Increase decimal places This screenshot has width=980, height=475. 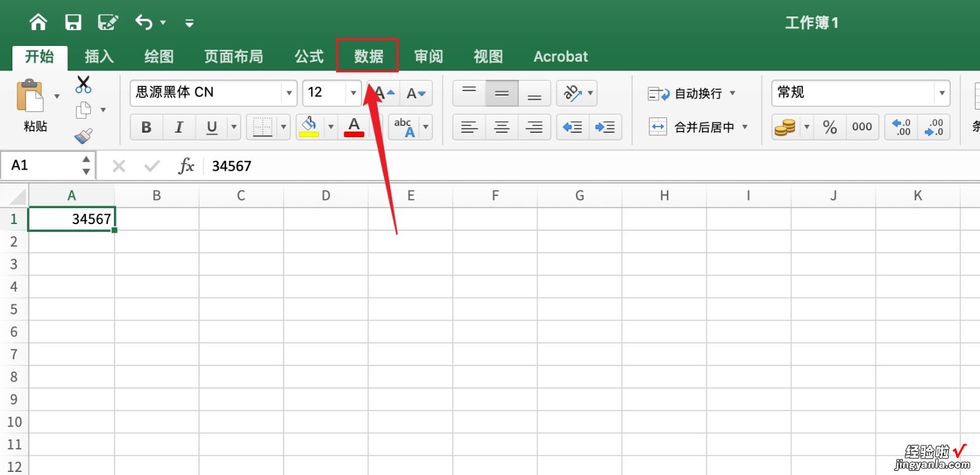point(902,127)
